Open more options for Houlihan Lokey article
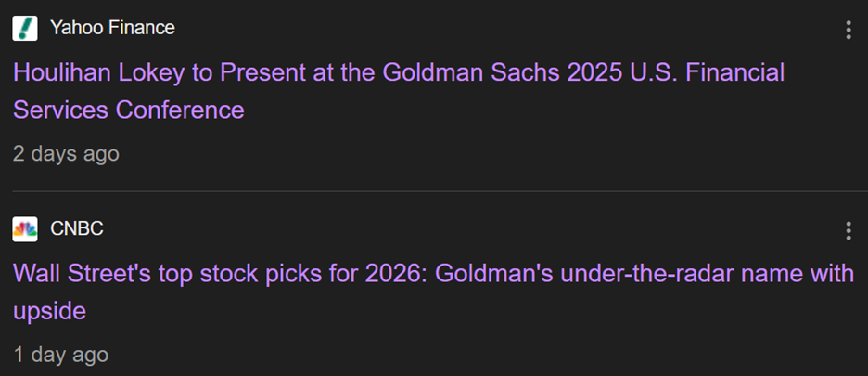The image size is (868, 376). click(x=848, y=30)
